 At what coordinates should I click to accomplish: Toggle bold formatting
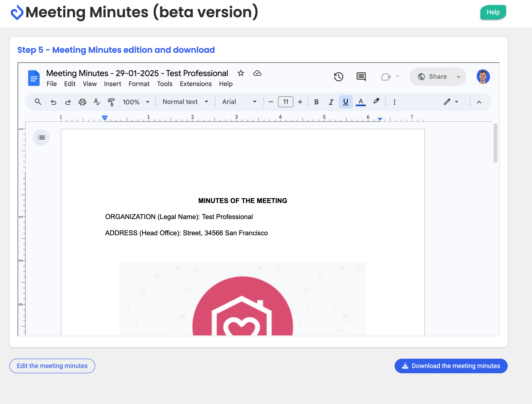(x=316, y=102)
